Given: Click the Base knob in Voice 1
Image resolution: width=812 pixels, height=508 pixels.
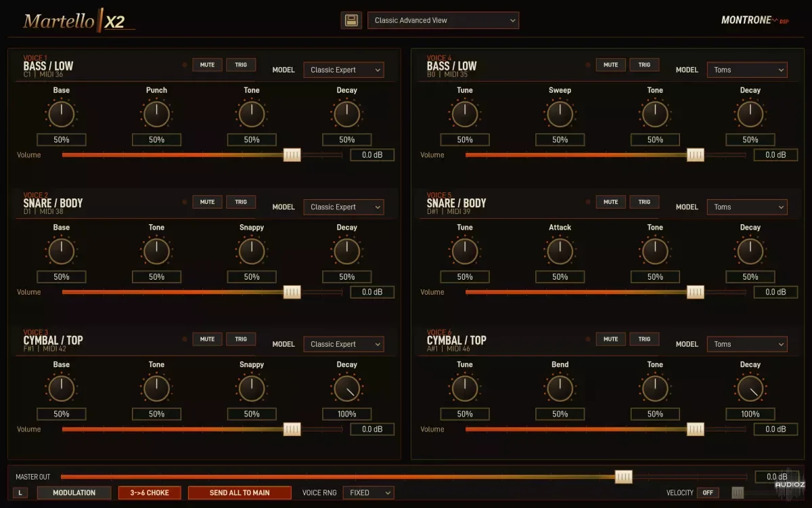Looking at the screenshot, I should (x=62, y=114).
